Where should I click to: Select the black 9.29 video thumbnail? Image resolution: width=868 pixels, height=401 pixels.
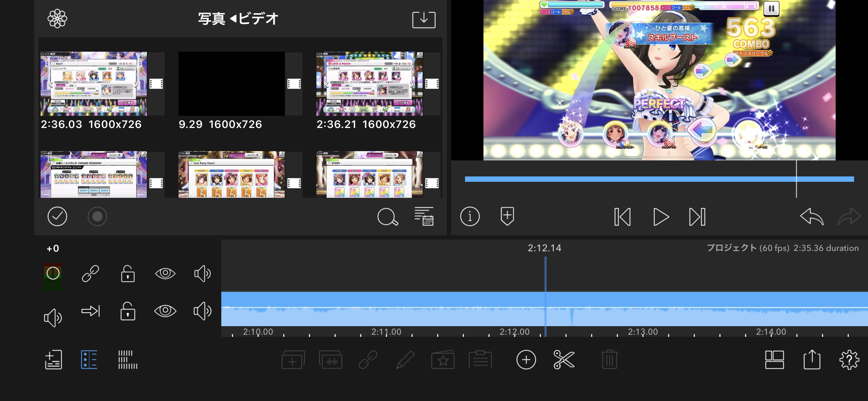[x=231, y=84]
